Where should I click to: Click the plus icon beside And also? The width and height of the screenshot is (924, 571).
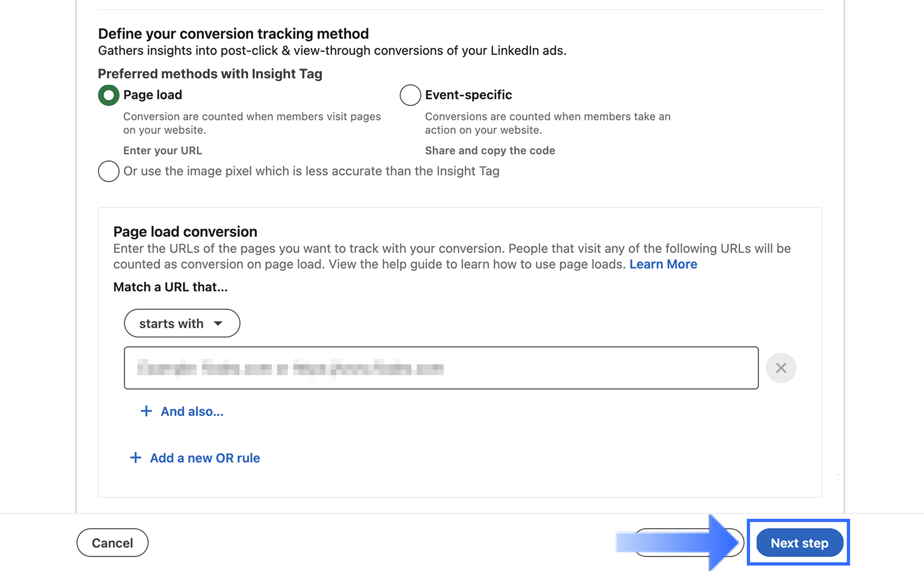(x=146, y=411)
